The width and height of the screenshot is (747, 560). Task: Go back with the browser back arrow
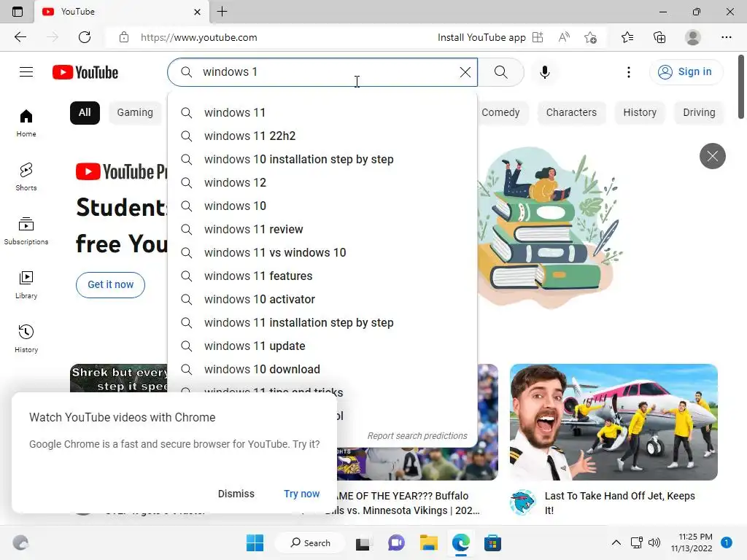click(x=20, y=37)
